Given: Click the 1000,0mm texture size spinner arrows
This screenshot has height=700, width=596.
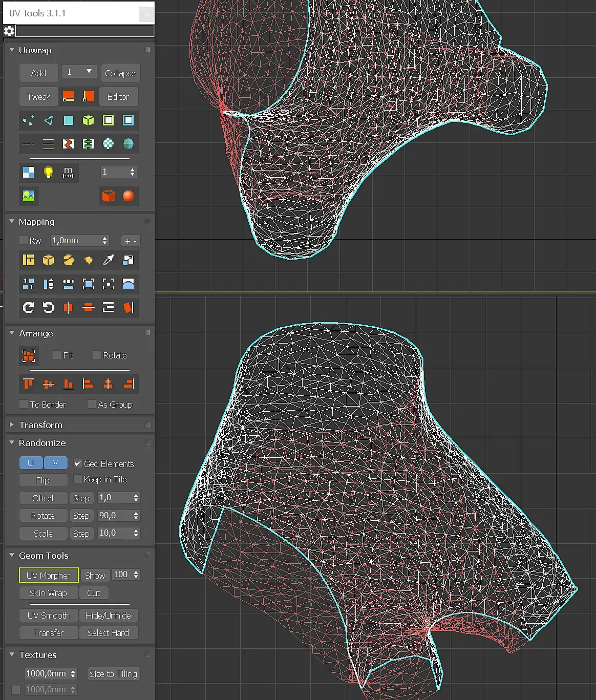Looking at the screenshot, I should 73,674.
